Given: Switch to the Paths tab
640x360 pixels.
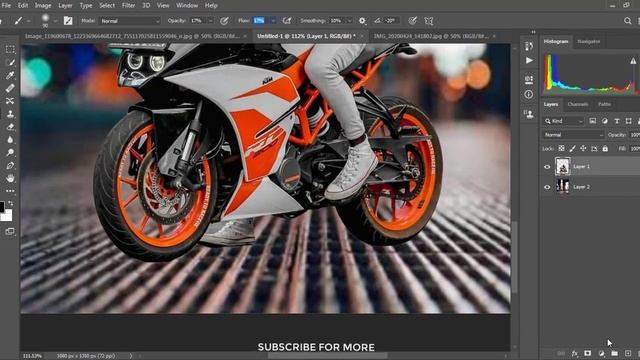Looking at the screenshot, I should pos(604,104).
